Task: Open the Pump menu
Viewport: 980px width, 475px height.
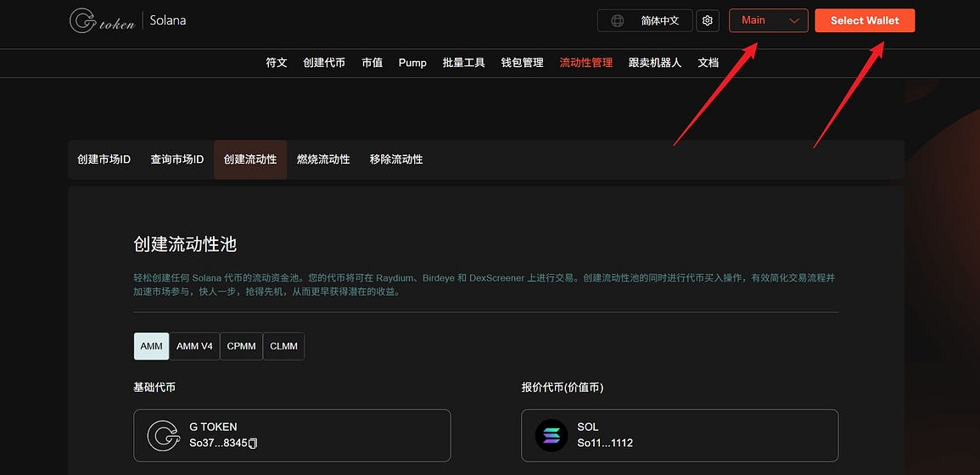Action: pyautogui.click(x=412, y=63)
